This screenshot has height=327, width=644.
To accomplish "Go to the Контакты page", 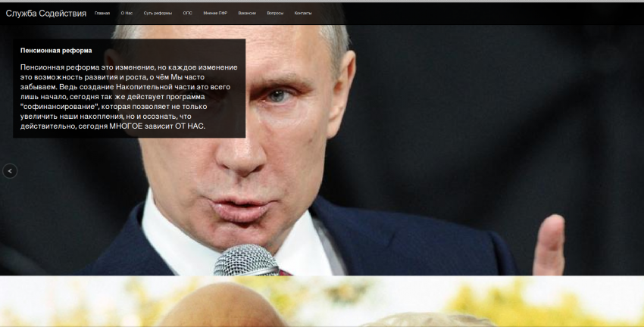I will (x=302, y=14).
